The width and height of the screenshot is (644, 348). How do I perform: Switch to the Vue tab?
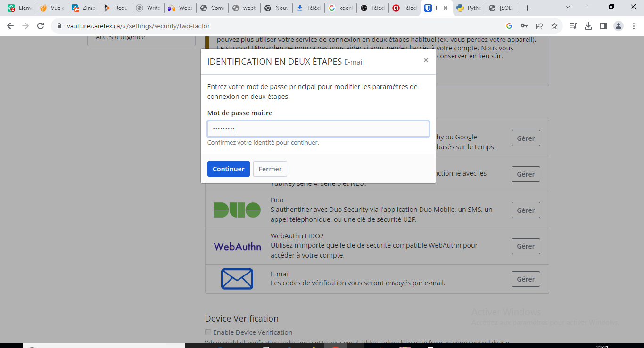(52, 8)
